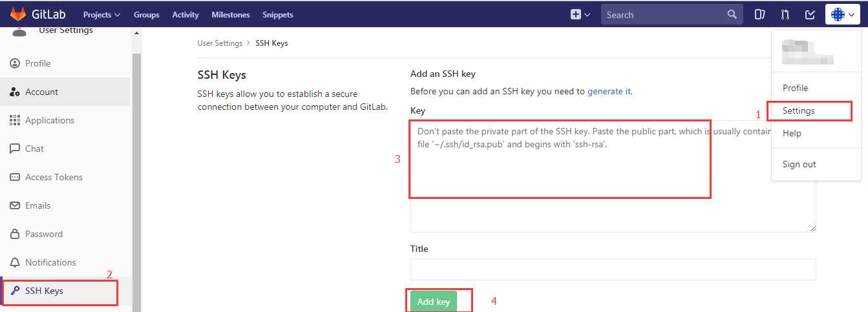This screenshot has width=868, height=312.
Task: Open the to-do list checkmark icon
Action: click(x=810, y=14)
